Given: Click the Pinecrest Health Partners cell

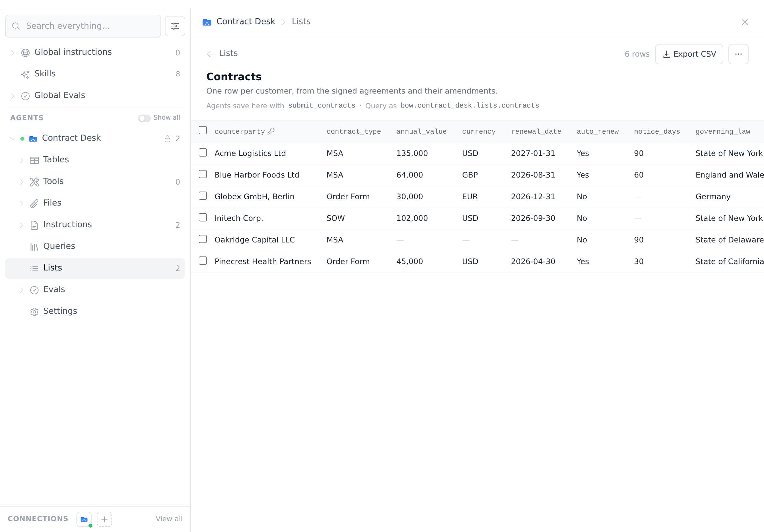Looking at the screenshot, I should click(x=263, y=261).
